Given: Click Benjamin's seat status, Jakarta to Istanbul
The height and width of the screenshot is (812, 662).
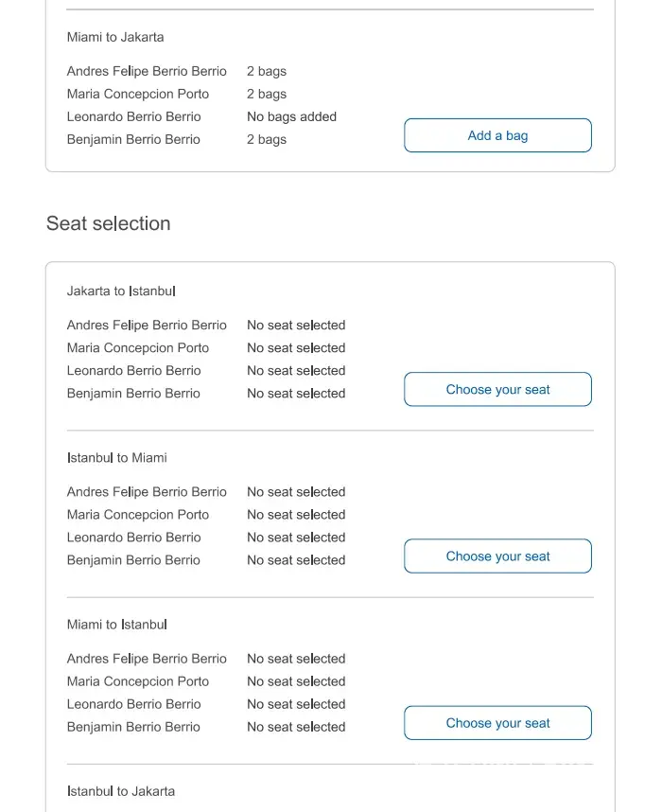Looking at the screenshot, I should [x=296, y=394].
